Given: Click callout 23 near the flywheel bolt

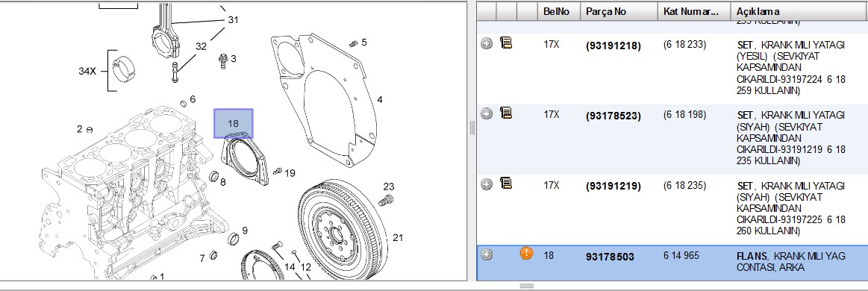Looking at the screenshot, I should click(389, 187).
